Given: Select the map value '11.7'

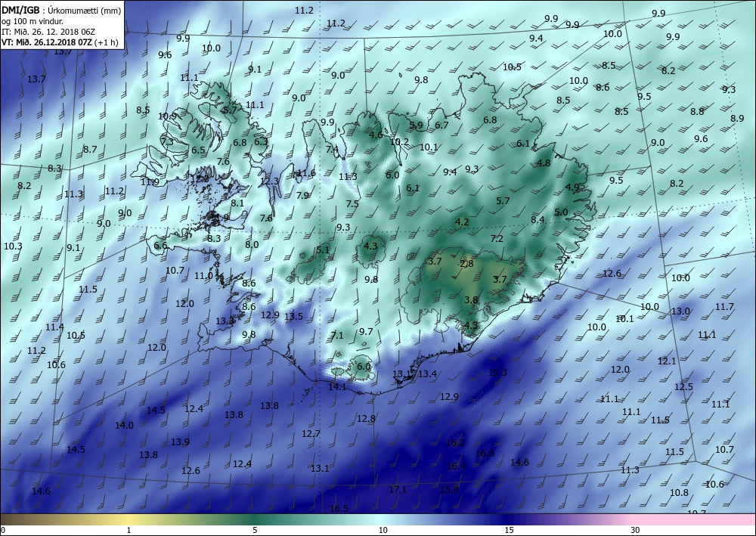Looking at the screenshot, I should pos(724,307).
